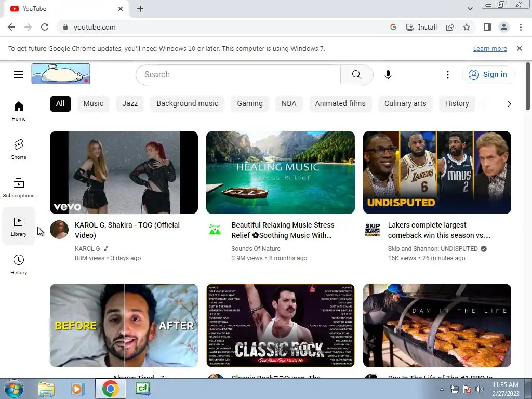Reload the YouTube page
Viewport: 532px width, 399px height.
coord(45,27)
